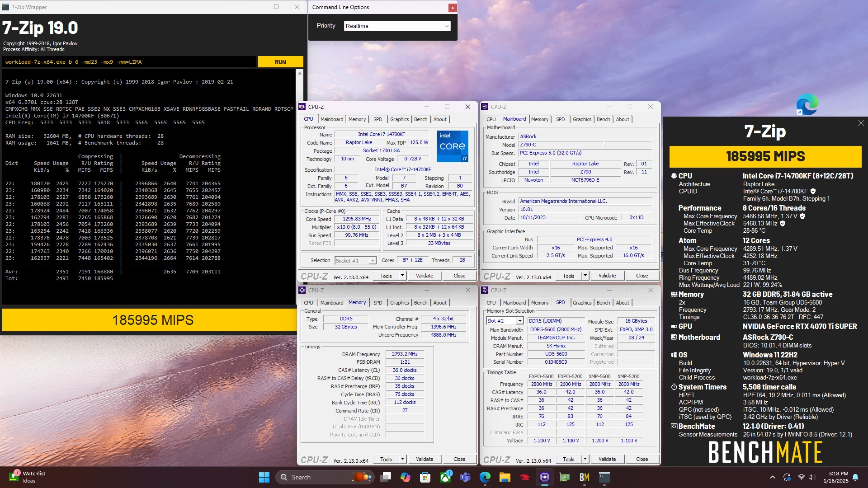Click the CPU-Z taskbar icon

(x=545, y=477)
